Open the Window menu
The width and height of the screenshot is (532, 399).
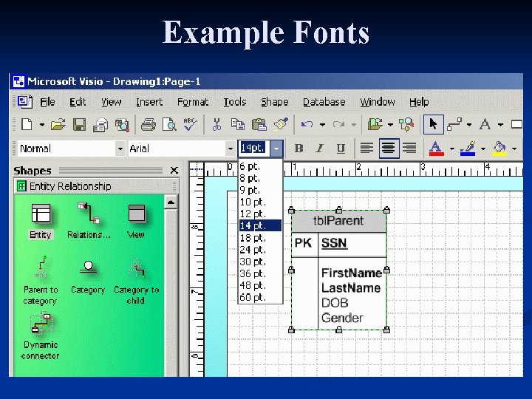378,102
